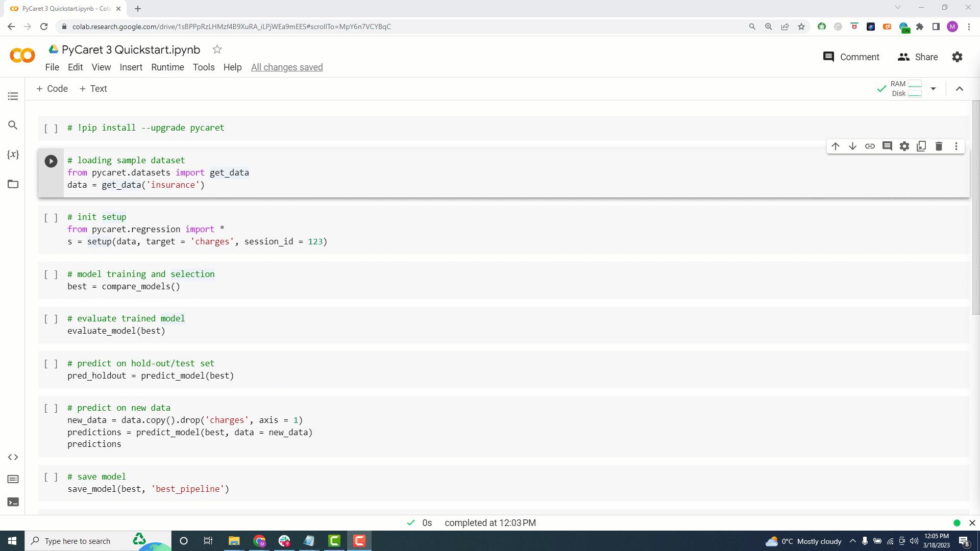Copy link to the selected cell
Viewport: 980px width, 551px height.
pos(870,146)
